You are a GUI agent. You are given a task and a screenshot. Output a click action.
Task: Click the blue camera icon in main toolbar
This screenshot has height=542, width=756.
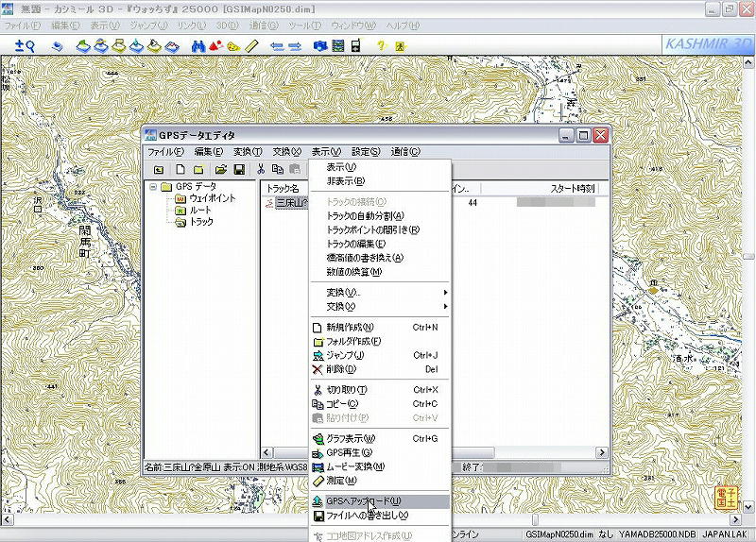320,45
